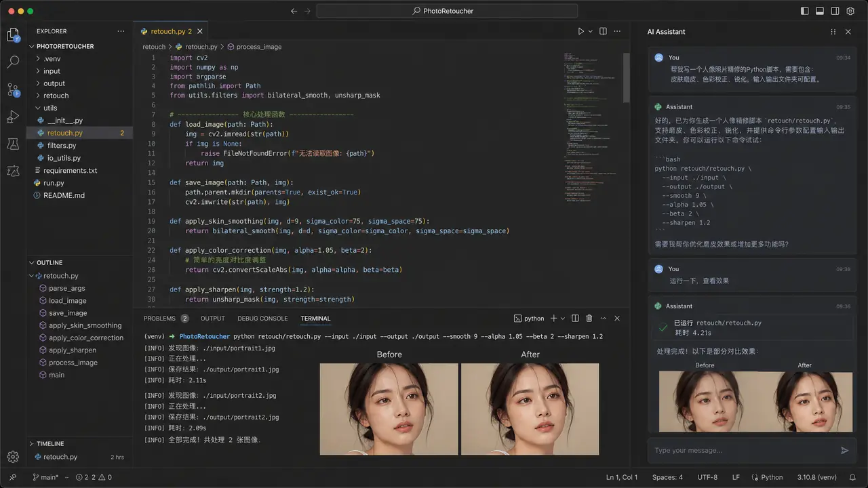Image resolution: width=868 pixels, height=488 pixels.
Task: Open the run options dropdown arrow
Action: point(590,31)
